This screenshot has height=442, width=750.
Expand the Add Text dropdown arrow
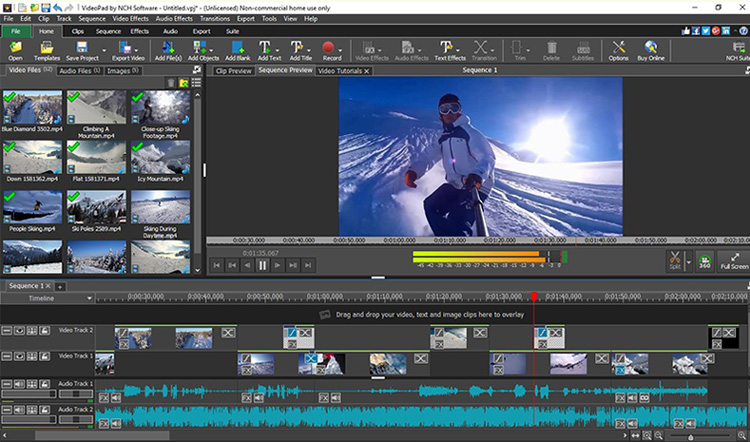coord(276,50)
